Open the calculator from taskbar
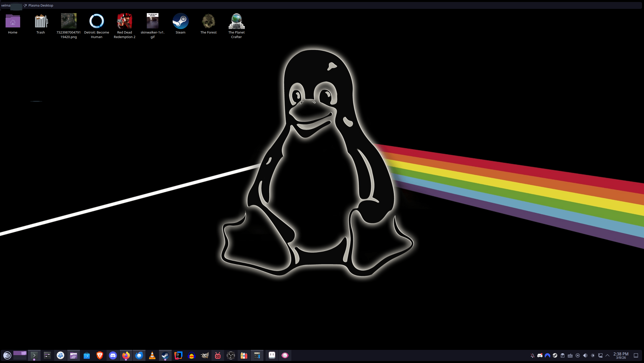This screenshot has height=363, width=644. (257, 355)
